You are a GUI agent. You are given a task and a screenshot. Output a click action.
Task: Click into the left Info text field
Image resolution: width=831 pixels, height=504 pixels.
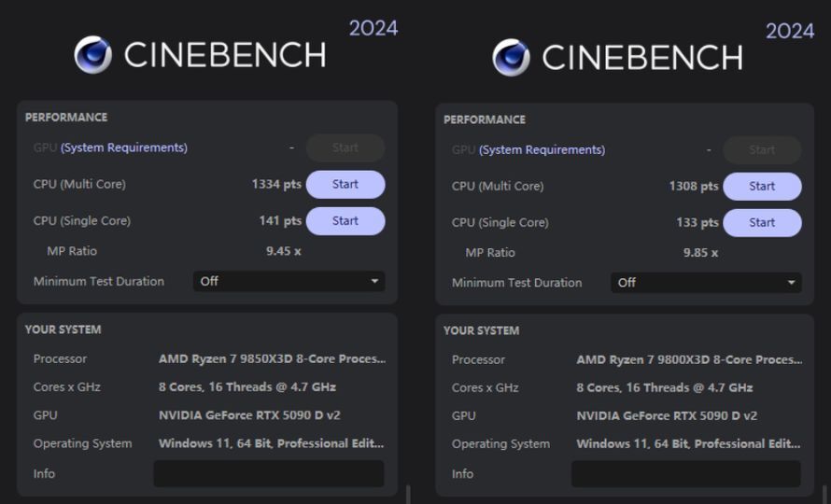[x=269, y=473]
